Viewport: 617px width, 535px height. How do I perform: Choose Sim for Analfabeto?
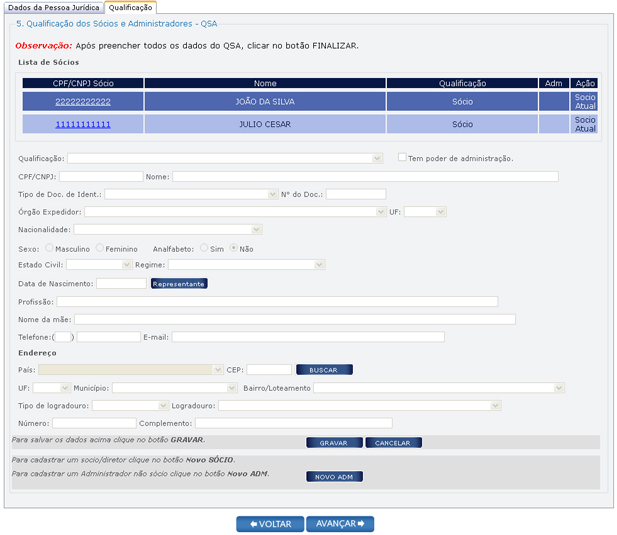click(204, 248)
